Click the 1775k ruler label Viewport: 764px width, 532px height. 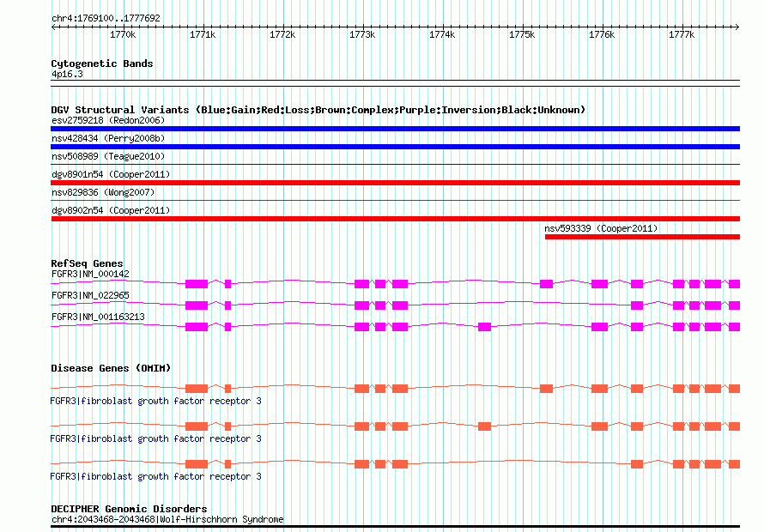click(522, 34)
